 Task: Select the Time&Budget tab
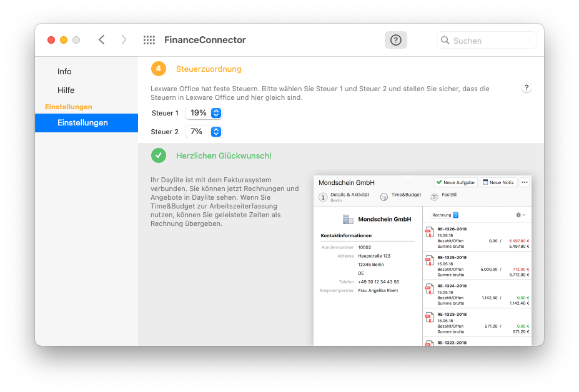click(x=406, y=195)
